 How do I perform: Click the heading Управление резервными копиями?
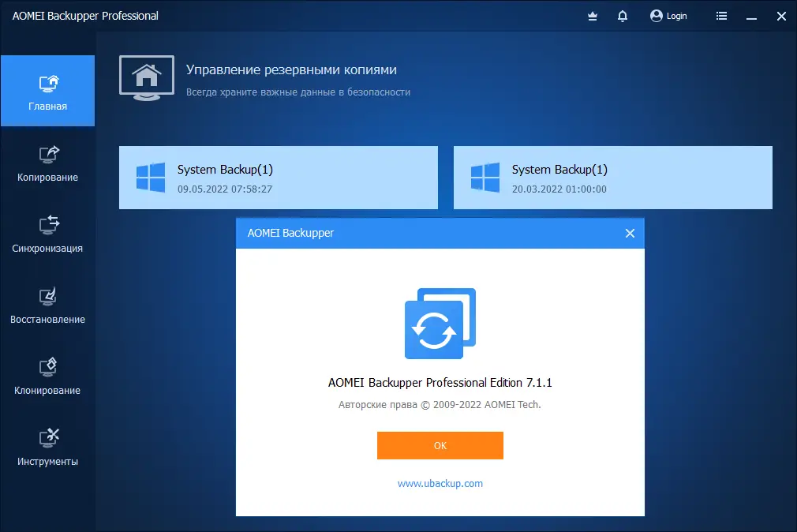pyautogui.click(x=291, y=70)
